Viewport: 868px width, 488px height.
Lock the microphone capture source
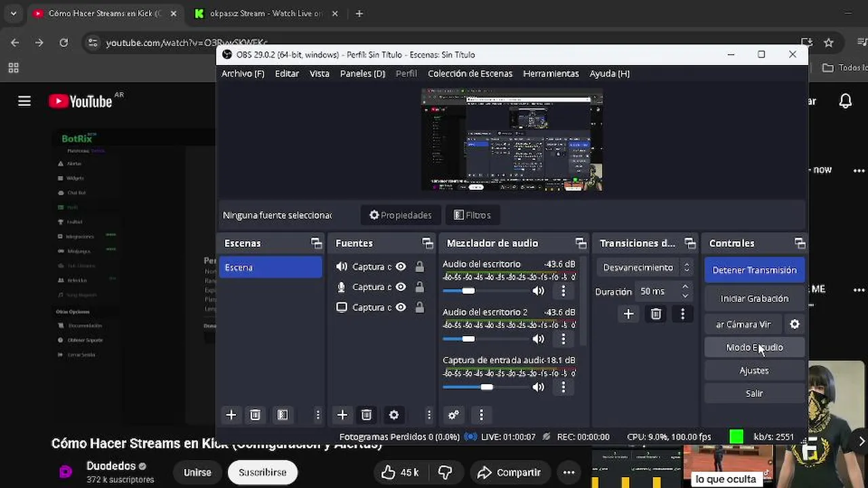coord(420,287)
